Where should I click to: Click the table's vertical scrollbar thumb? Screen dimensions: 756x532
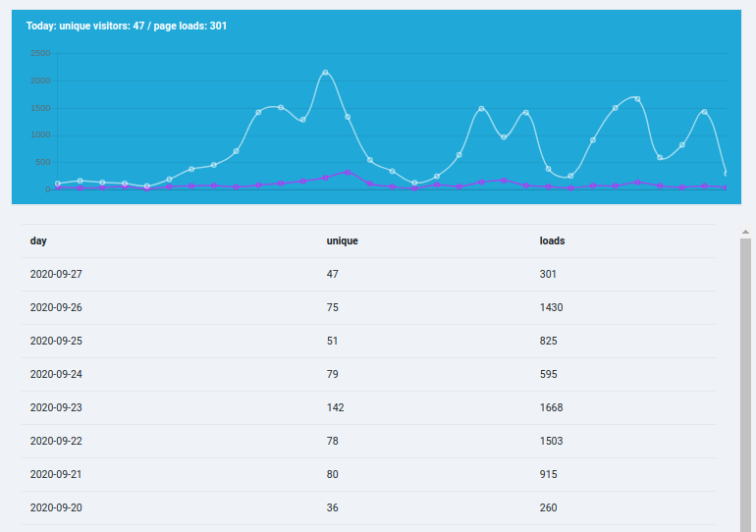[x=745, y=385]
